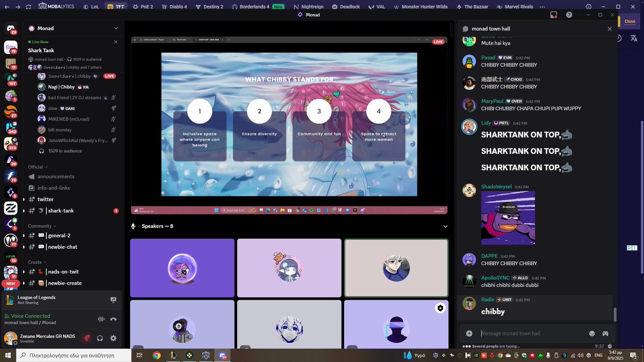Click the Windows Start button
Image resolution: width=644 pixels, height=362 pixels.
(8, 355)
